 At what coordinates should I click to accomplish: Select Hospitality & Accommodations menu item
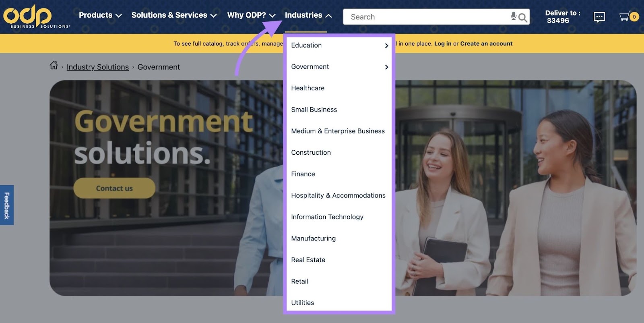pos(338,196)
